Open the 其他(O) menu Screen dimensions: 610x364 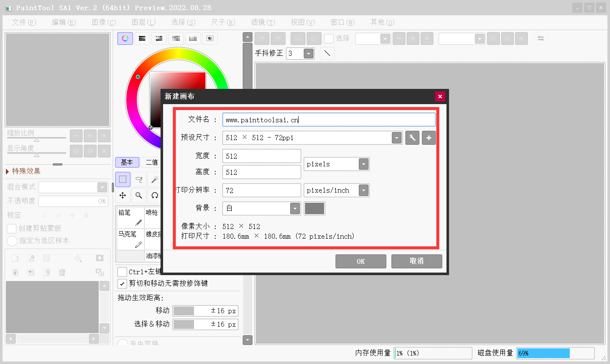coord(383,22)
